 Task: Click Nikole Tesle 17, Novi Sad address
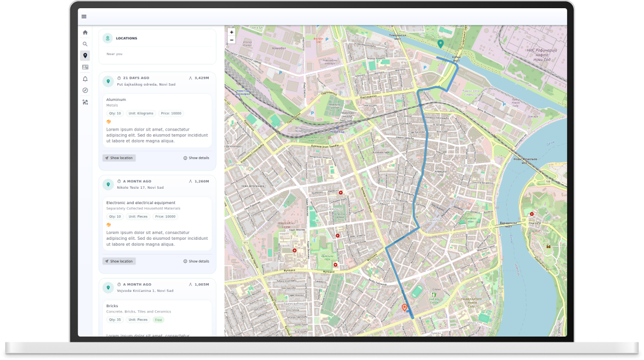point(140,188)
